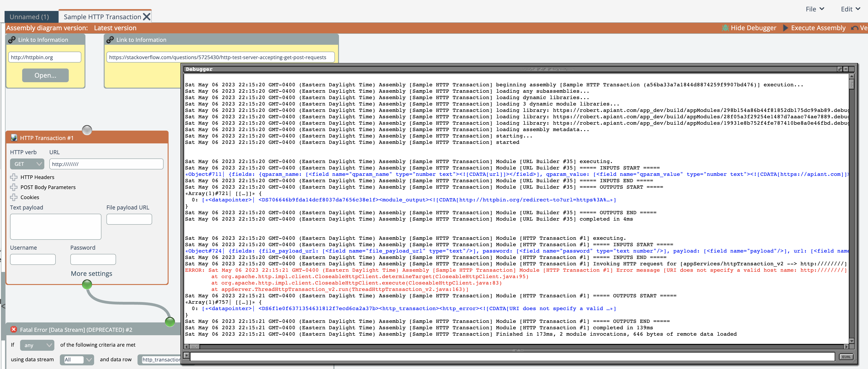The width and height of the screenshot is (868, 369).
Task: Click the Fatal Error red X icon
Action: [14, 329]
